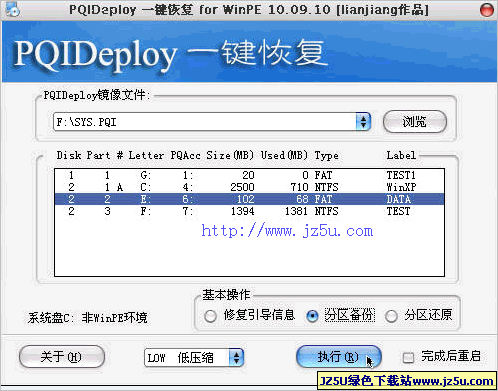
Task: Enable the 完成后重启 checkbox
Action: pyautogui.click(x=408, y=358)
